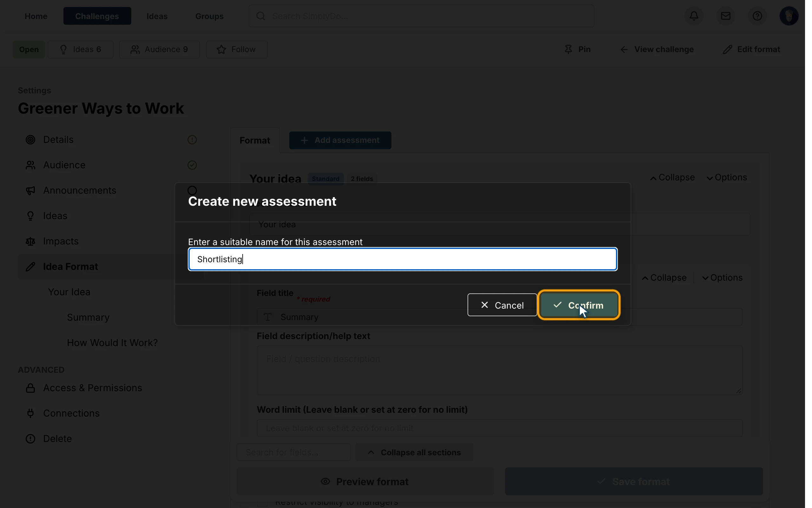Open the help question mark icon
Screen dimensions: 812x508
pyautogui.click(x=757, y=16)
